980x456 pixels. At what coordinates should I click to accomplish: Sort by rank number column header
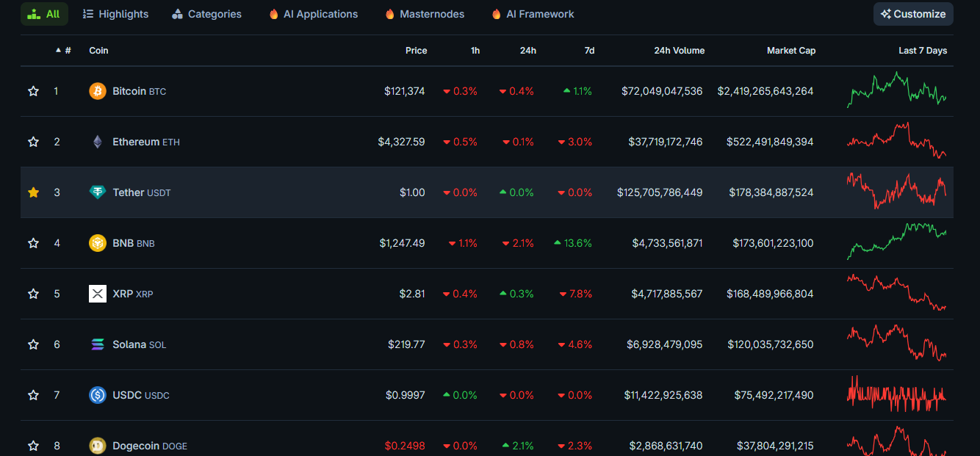tap(63, 51)
